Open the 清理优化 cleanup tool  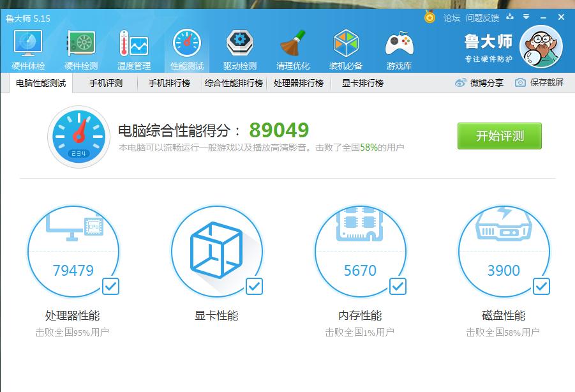pos(292,45)
